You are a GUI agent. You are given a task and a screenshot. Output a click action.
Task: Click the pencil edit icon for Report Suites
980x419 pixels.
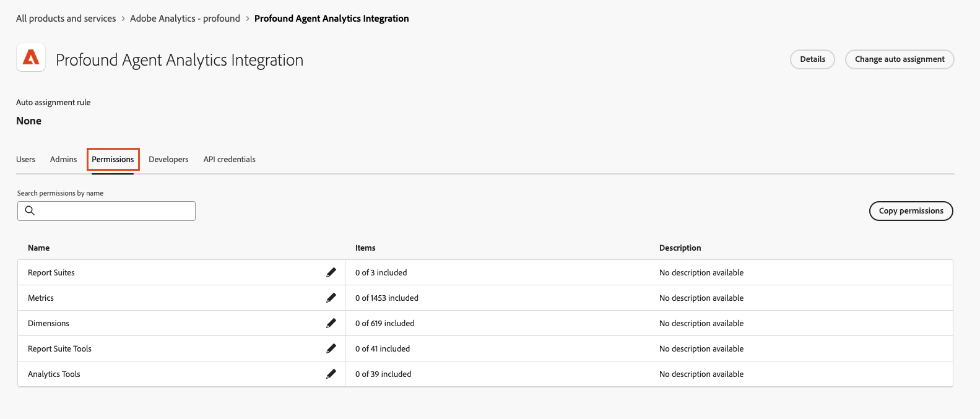331,272
